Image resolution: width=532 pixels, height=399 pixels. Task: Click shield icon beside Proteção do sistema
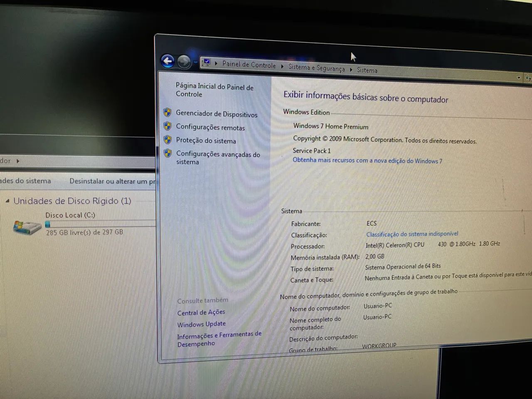(167, 139)
